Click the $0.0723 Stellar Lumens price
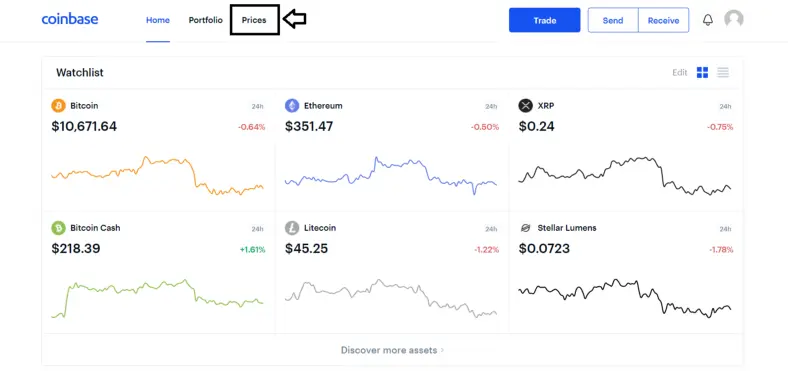Image resolution: width=788 pixels, height=371 pixels. pos(544,248)
